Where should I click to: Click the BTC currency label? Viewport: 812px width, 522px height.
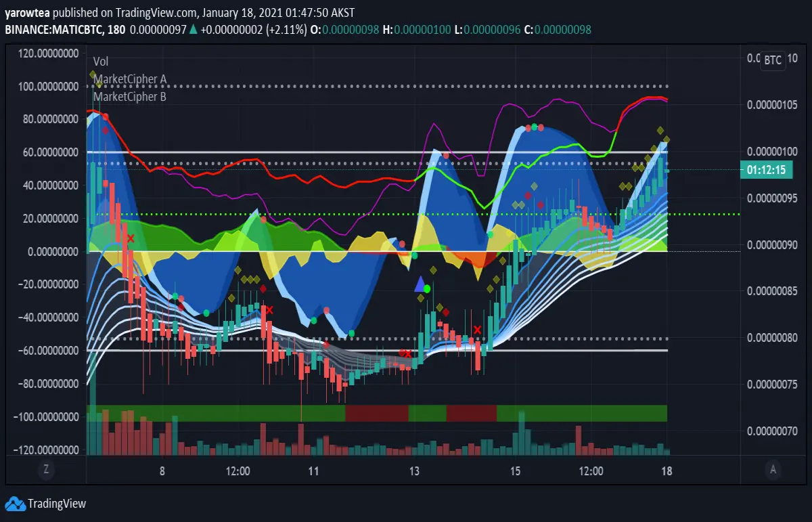point(773,60)
